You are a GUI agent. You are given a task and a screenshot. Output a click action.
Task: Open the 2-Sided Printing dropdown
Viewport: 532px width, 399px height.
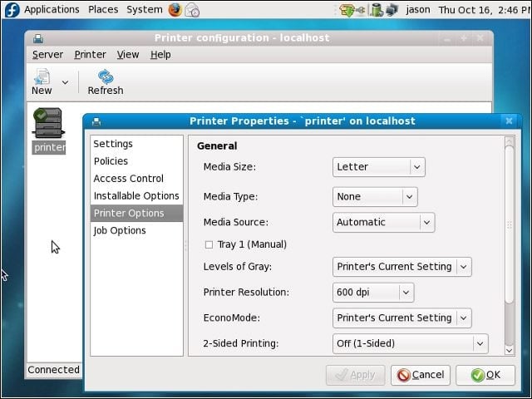tap(410, 343)
